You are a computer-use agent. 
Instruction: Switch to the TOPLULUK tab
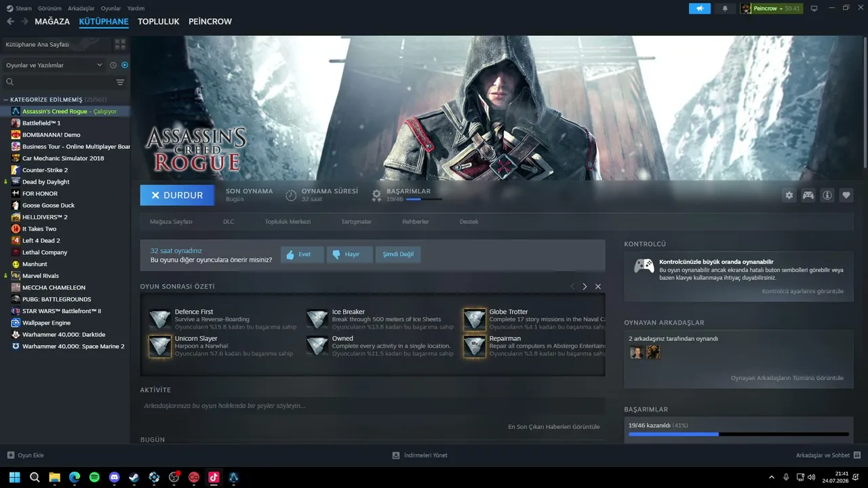[159, 22]
